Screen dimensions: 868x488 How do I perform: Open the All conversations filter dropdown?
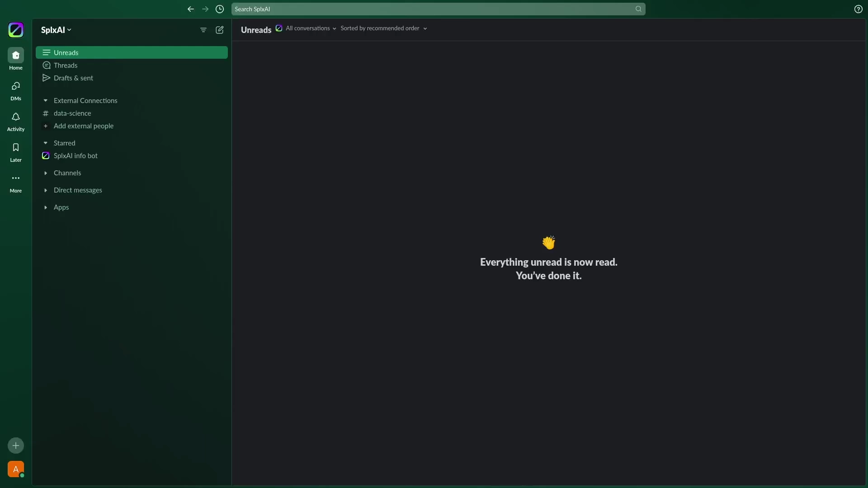tap(311, 28)
